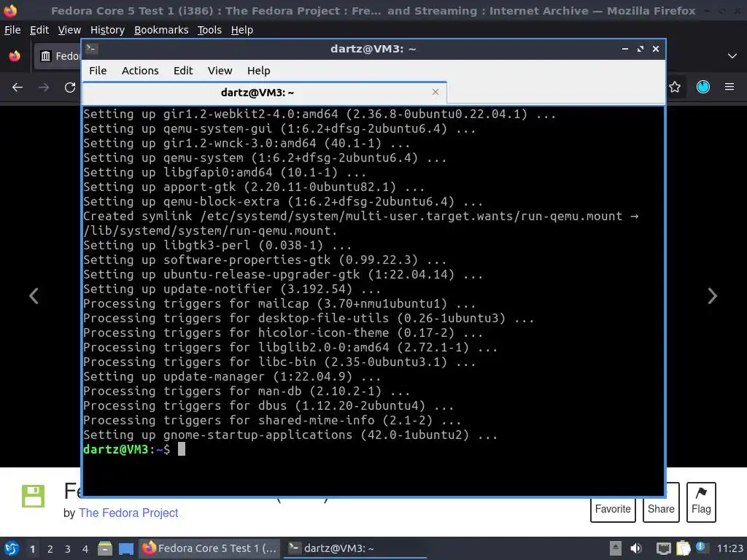Open Firefox View menu

(69, 30)
